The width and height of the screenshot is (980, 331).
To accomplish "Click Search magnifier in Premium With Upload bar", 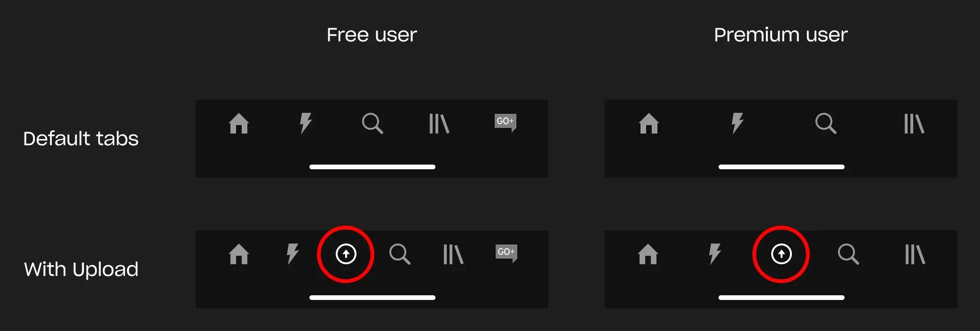I will coord(848,254).
